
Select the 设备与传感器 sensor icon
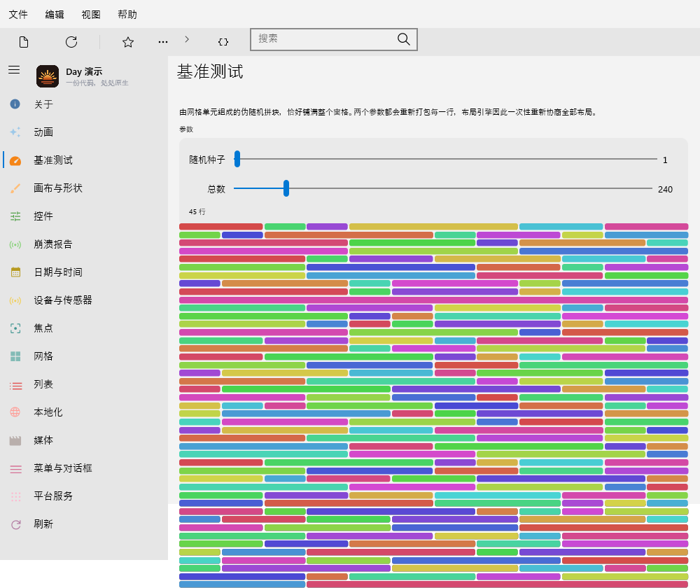pos(15,300)
